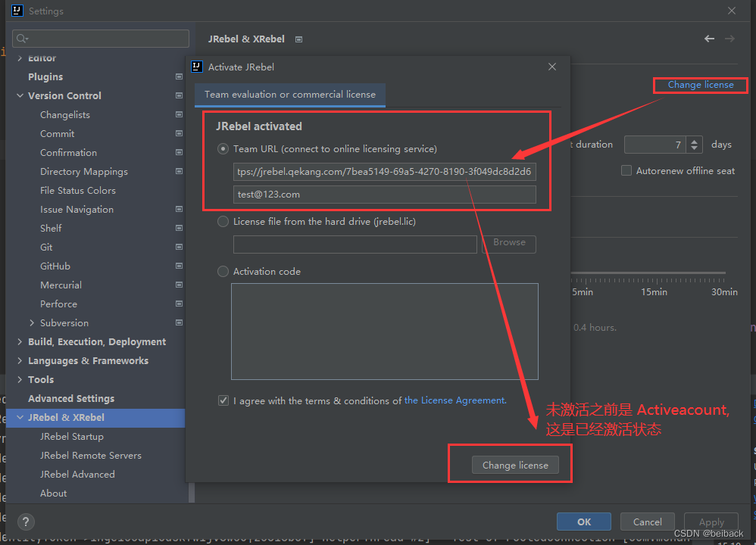Click the search magnifier icon in Settings
Screen dimensions: 756x545
tap(22, 39)
